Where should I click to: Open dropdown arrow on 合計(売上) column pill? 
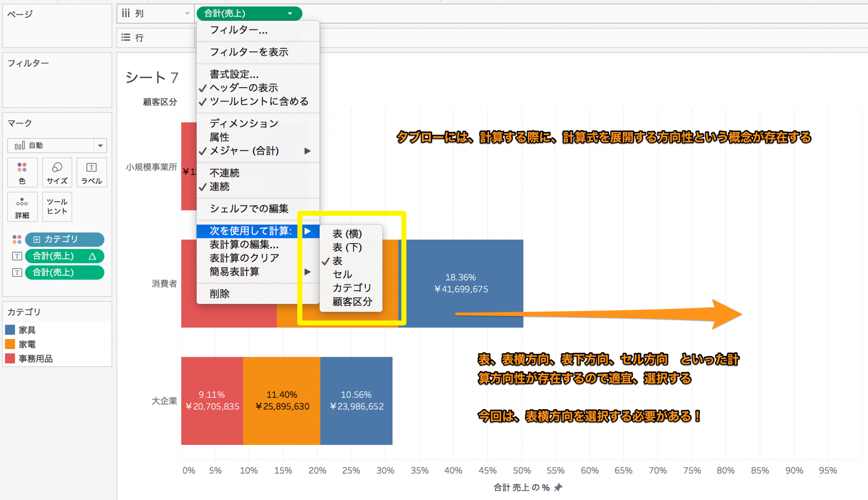[x=290, y=14]
